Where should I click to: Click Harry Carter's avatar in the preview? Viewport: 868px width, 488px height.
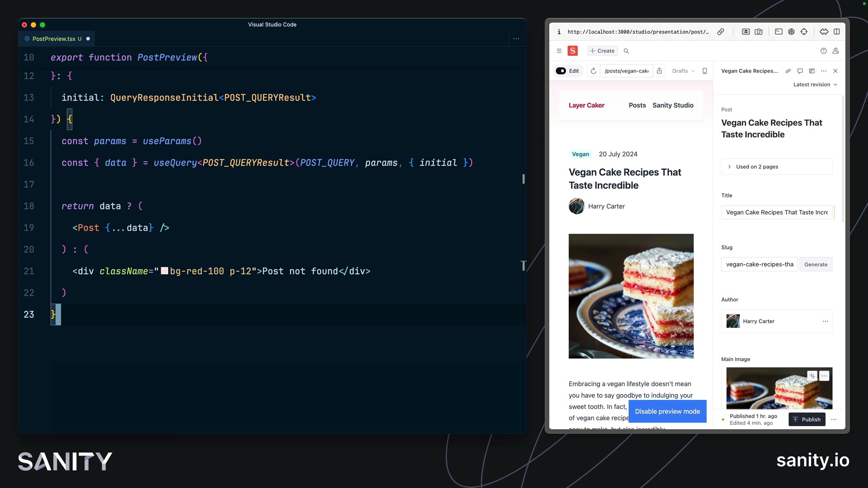click(x=576, y=206)
